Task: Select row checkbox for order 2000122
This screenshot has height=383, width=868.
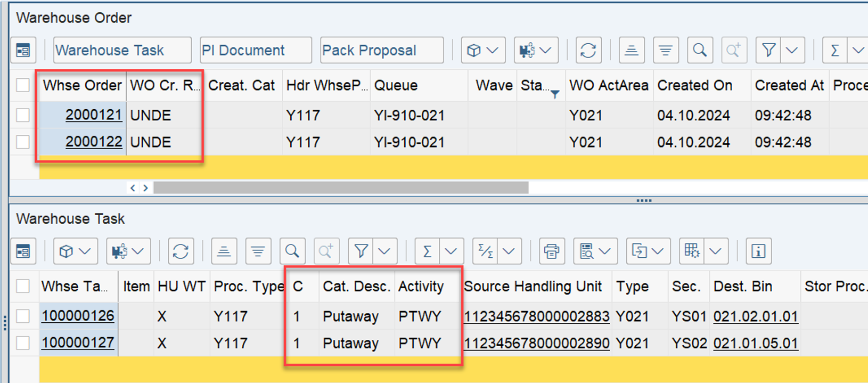Action: point(23,142)
